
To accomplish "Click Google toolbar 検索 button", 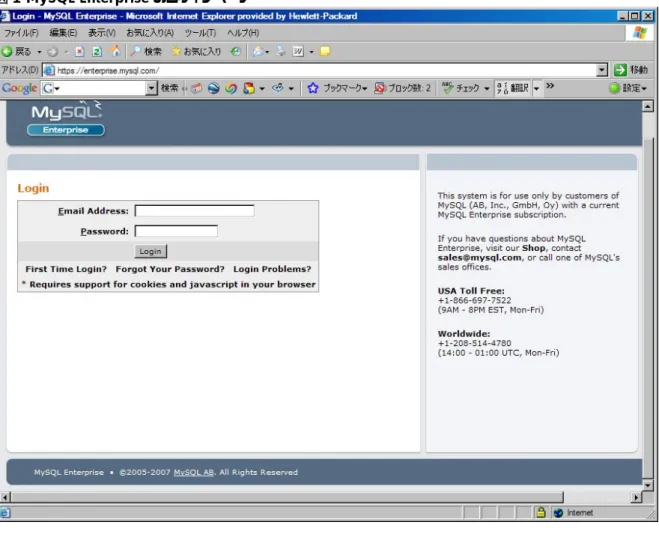I will pos(169,88).
